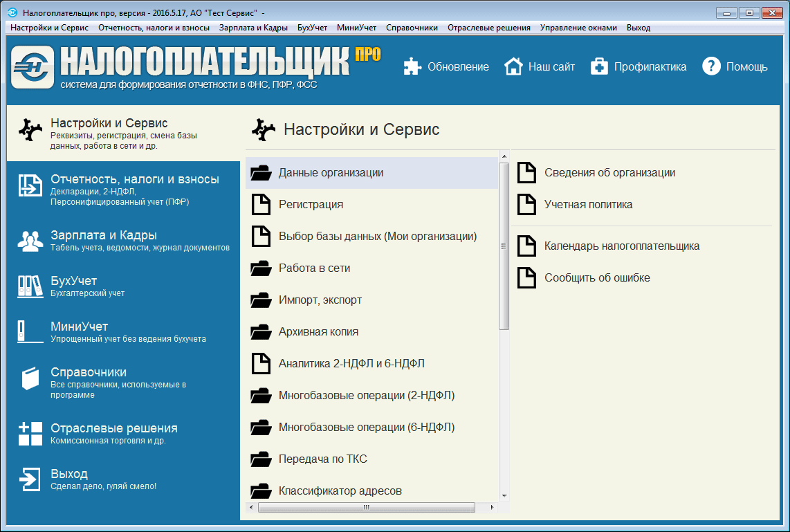Click the Отчетность, налоги и взносы sidebar icon

pyautogui.click(x=30, y=185)
